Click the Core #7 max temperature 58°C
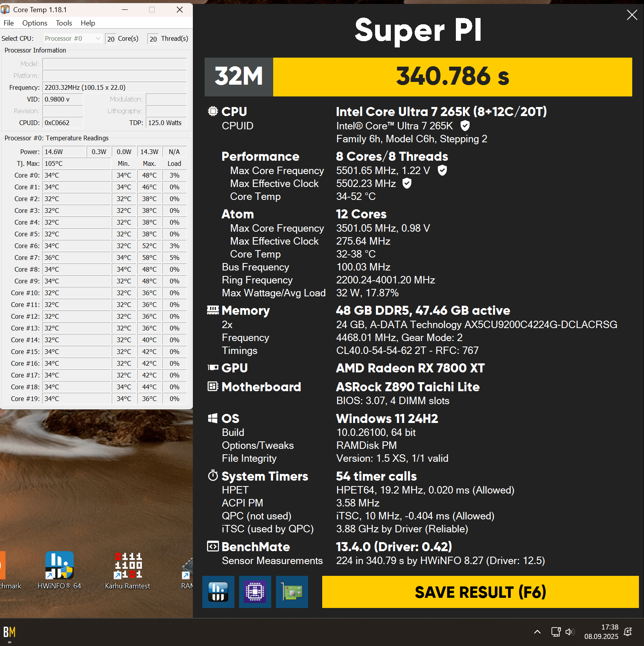Screen dimensions: 644x646 (149, 258)
